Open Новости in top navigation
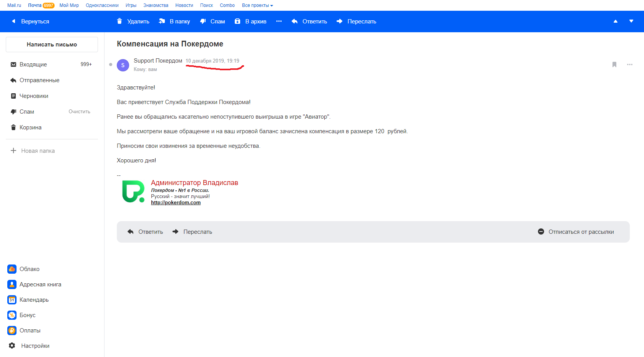Image resolution: width=644 pixels, height=357 pixels. tap(184, 5)
